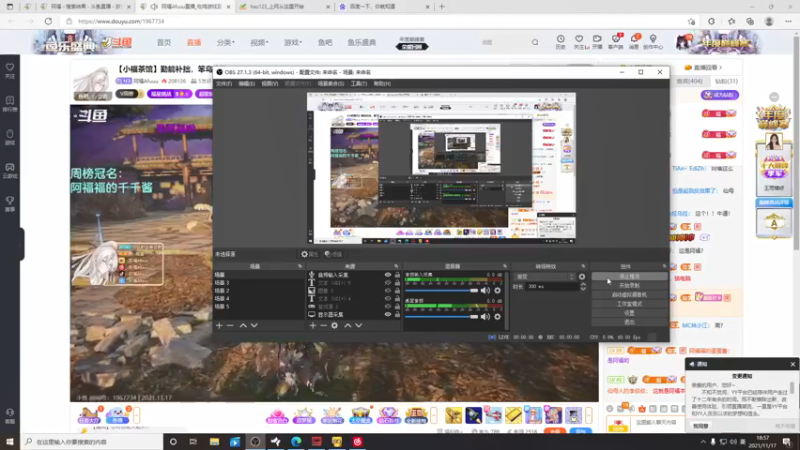
Task: Open Windows Start menu
Action: (10, 441)
